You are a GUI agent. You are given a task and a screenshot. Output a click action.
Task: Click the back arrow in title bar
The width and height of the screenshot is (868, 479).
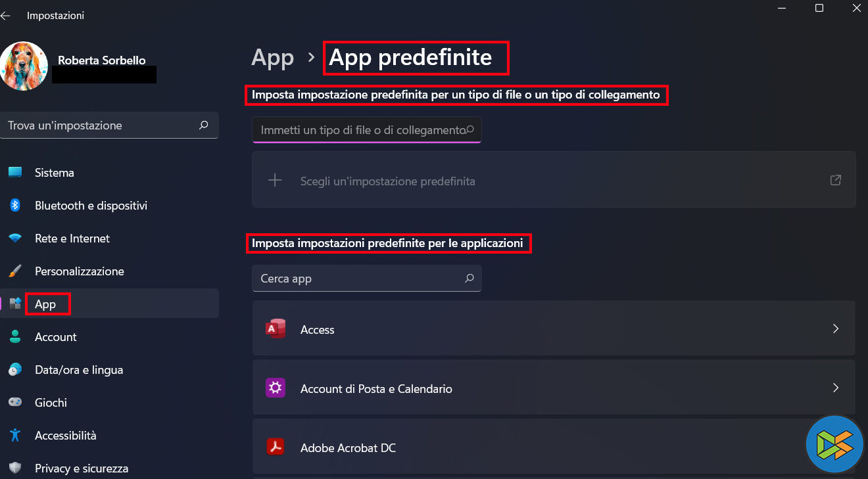[6, 15]
